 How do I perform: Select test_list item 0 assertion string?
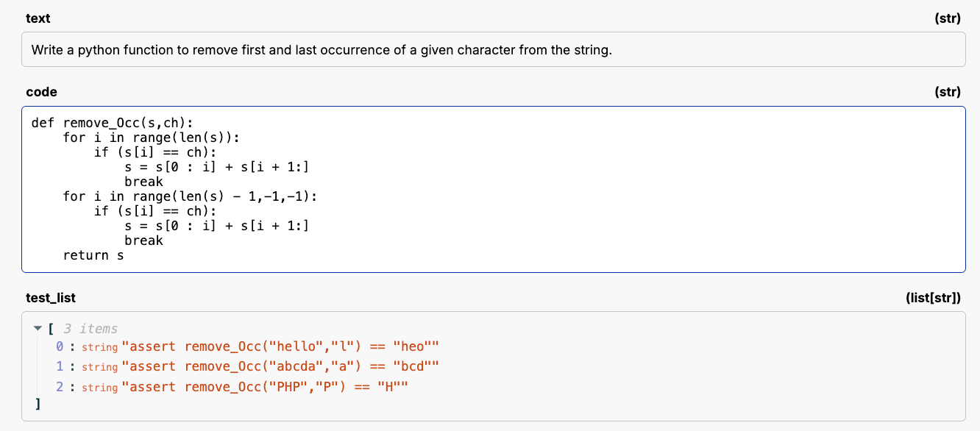(x=285, y=346)
